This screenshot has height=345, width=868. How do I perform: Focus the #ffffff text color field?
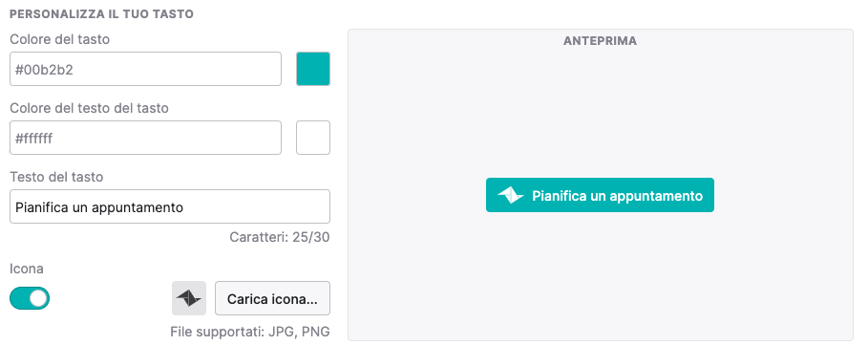(x=145, y=138)
